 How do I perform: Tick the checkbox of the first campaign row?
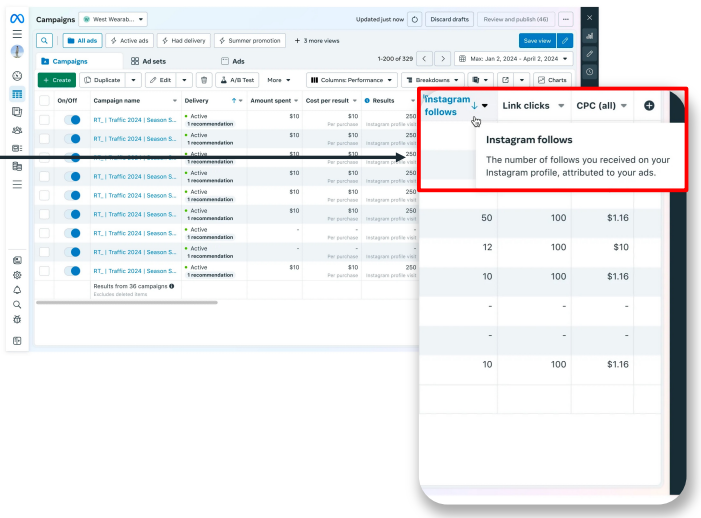(x=44, y=120)
